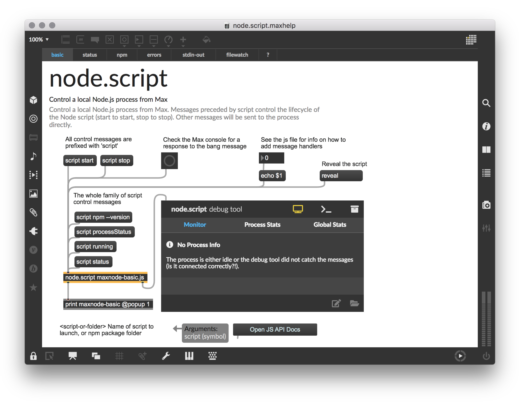Toggle the patcher lock icon
The image size is (532, 405).
pos(33,356)
